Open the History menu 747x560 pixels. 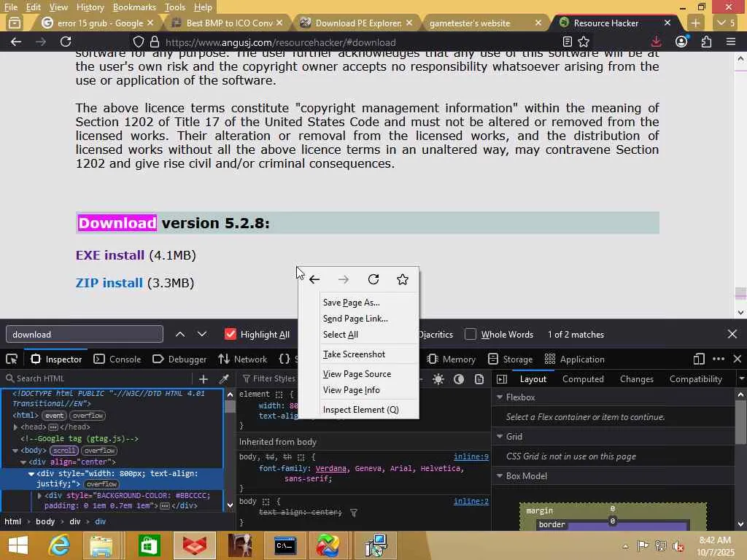[x=90, y=7]
